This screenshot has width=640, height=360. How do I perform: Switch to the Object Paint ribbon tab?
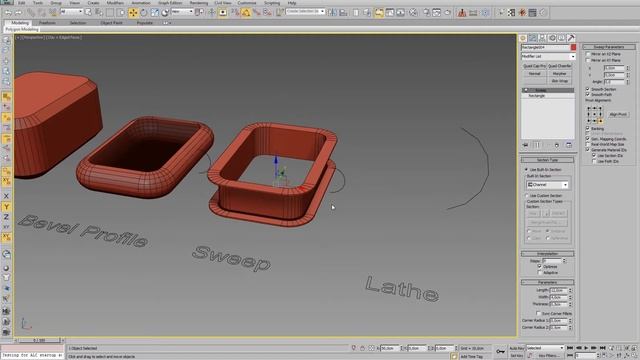[111, 23]
